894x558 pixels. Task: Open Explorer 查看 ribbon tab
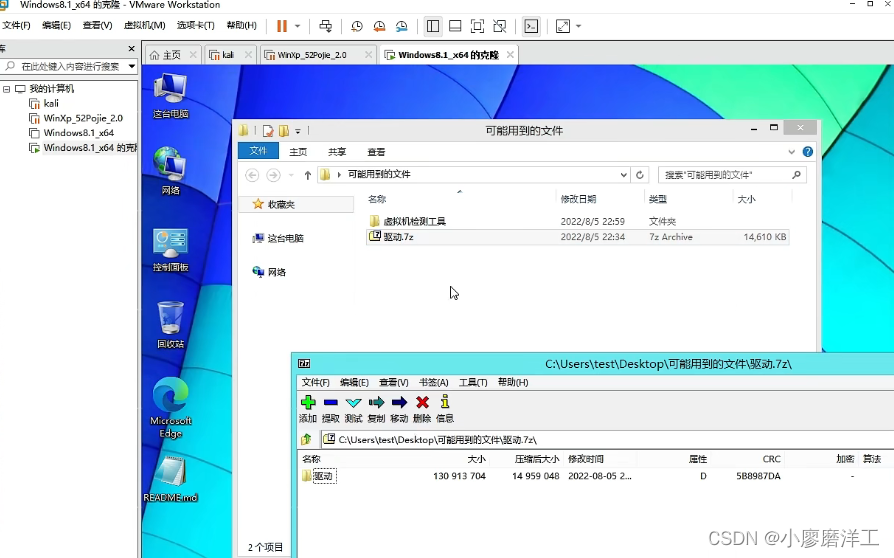[376, 152]
